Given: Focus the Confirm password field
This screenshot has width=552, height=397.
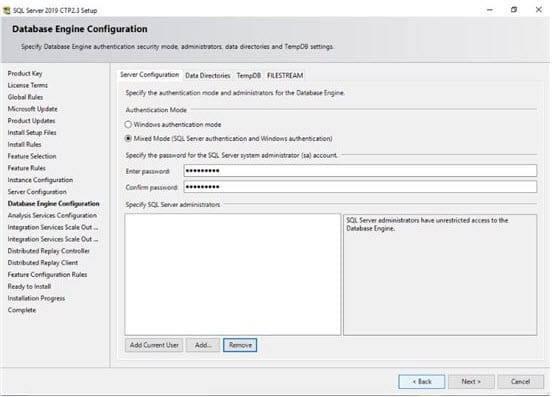Looking at the screenshot, I should [x=360, y=187].
